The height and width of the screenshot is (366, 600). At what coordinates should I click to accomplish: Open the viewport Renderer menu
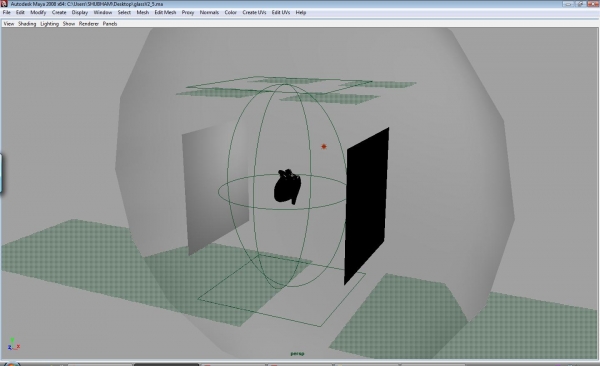point(89,24)
